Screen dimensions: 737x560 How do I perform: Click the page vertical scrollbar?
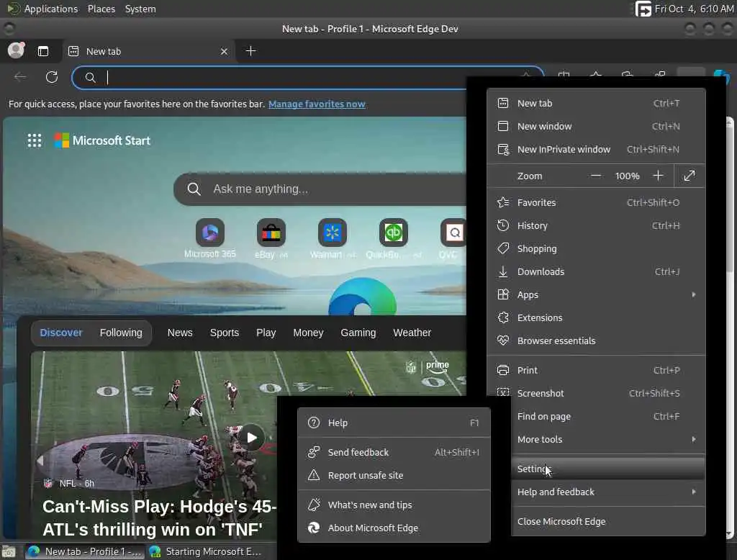tap(730, 194)
